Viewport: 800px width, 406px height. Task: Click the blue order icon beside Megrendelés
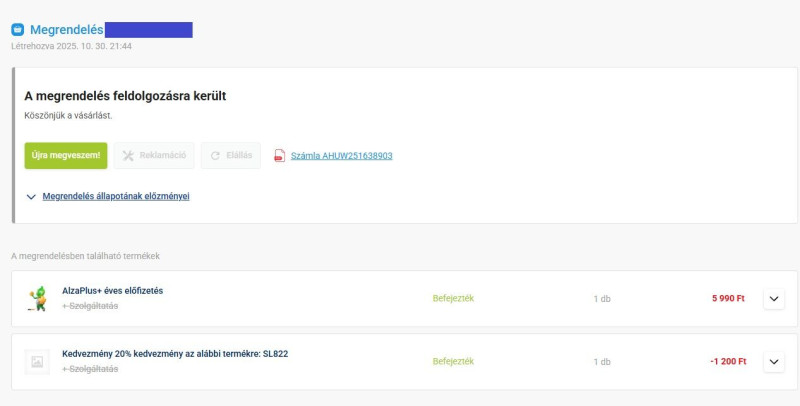point(17,30)
